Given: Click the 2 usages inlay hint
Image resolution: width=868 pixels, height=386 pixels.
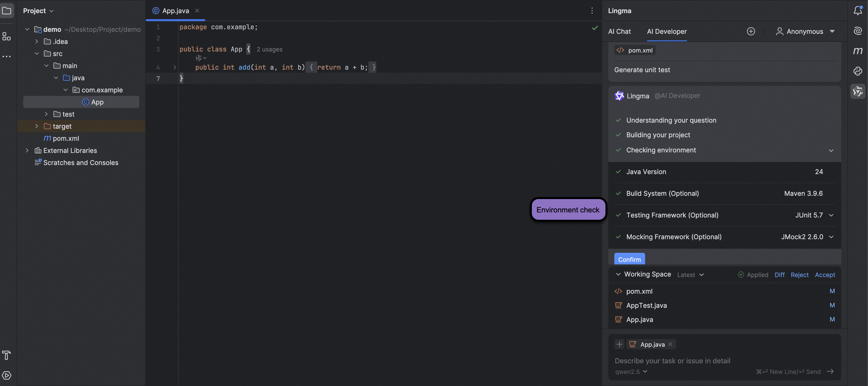Looking at the screenshot, I should point(269,49).
